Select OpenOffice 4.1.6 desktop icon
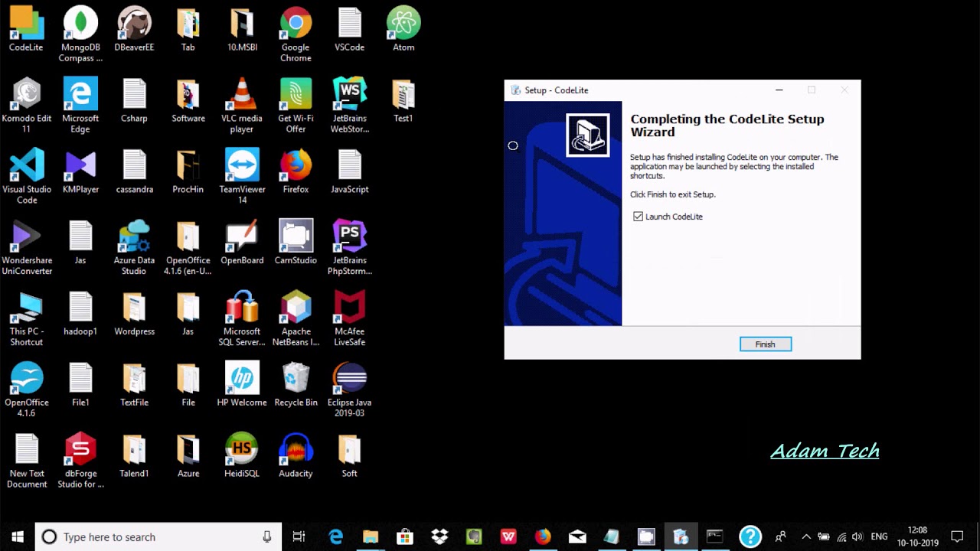Screen dimensions: 980x551 click(x=26, y=390)
